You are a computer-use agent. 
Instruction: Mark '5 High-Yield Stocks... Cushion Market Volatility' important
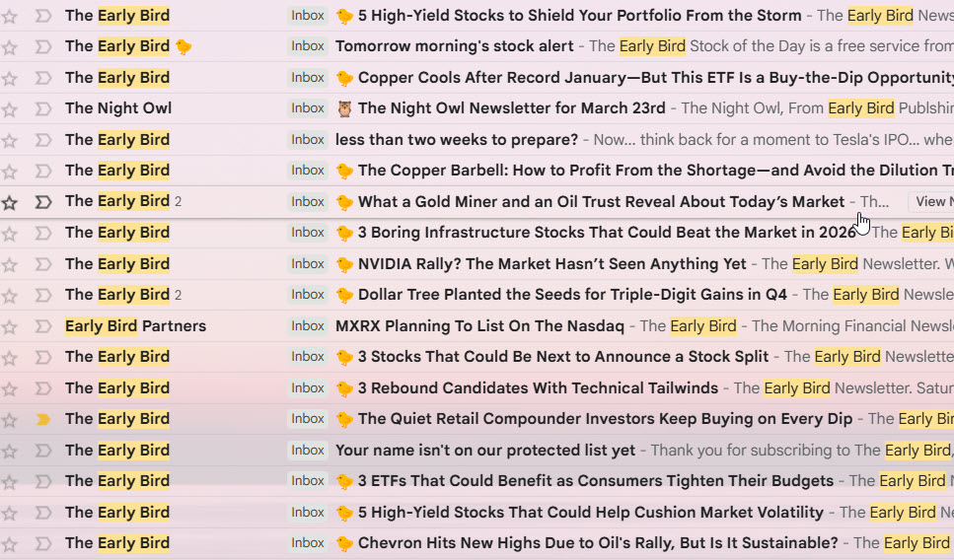tap(42, 513)
